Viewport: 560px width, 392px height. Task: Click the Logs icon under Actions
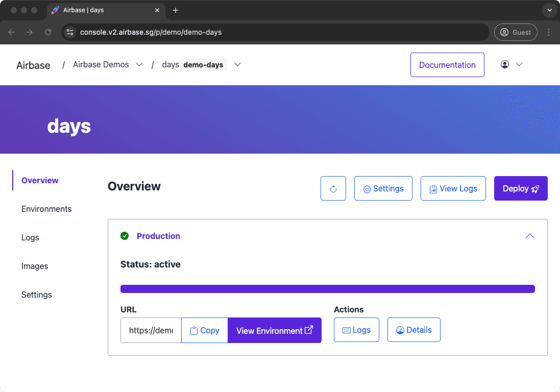(347, 330)
